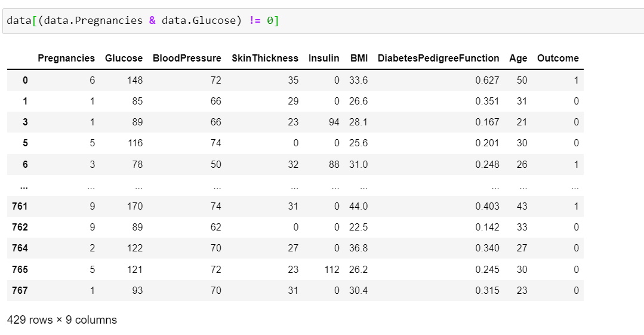The width and height of the screenshot is (644, 335).
Task: Select BMI value 44.0 in row 761
Action: click(x=358, y=206)
